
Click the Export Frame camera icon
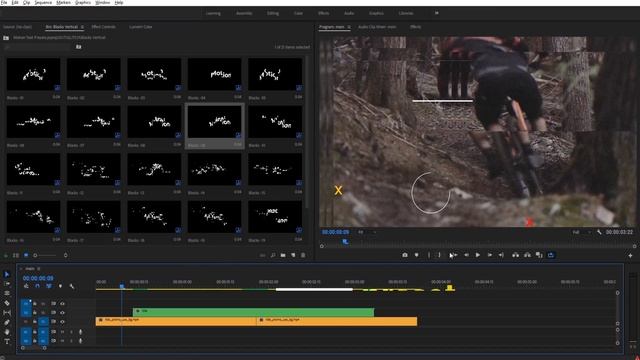(404, 255)
